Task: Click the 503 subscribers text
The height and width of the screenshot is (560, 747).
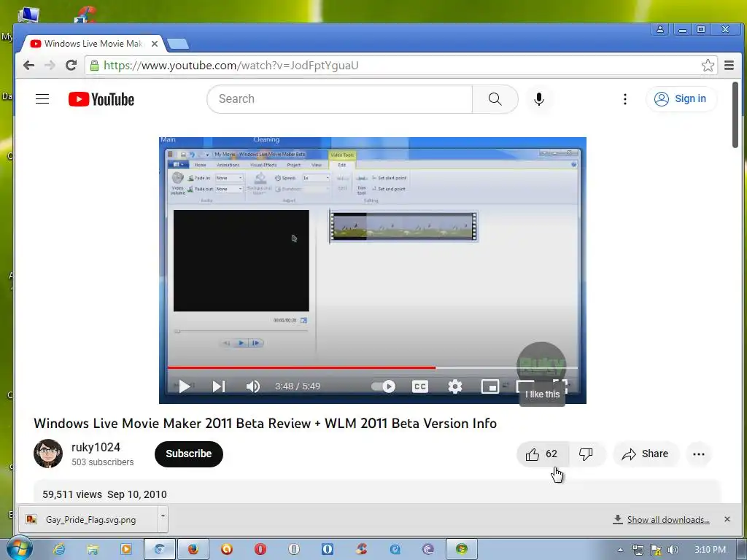Action: coord(102,462)
